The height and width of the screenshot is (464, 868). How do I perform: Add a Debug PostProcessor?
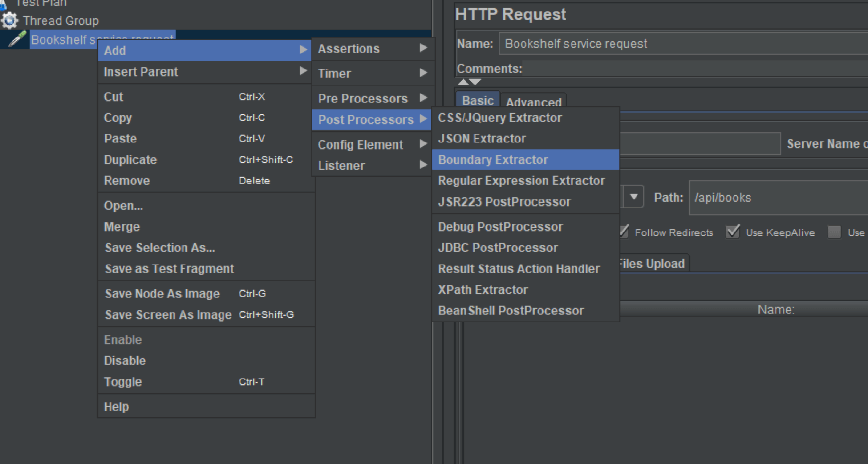point(525,226)
